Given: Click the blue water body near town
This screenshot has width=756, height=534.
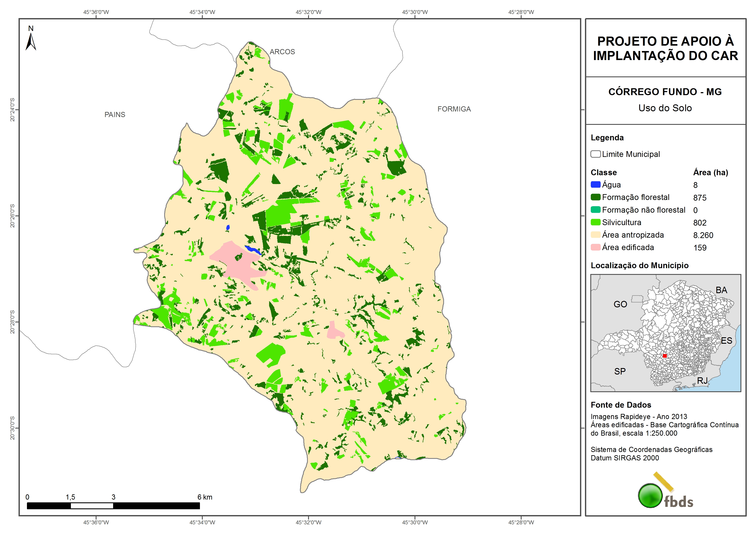Looking at the screenshot, I should tap(253, 249).
